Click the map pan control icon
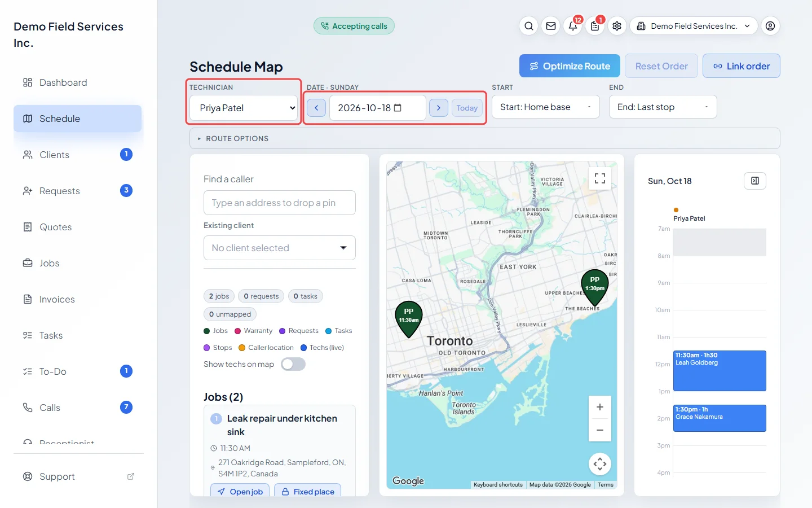This screenshot has height=508, width=812. (x=600, y=464)
